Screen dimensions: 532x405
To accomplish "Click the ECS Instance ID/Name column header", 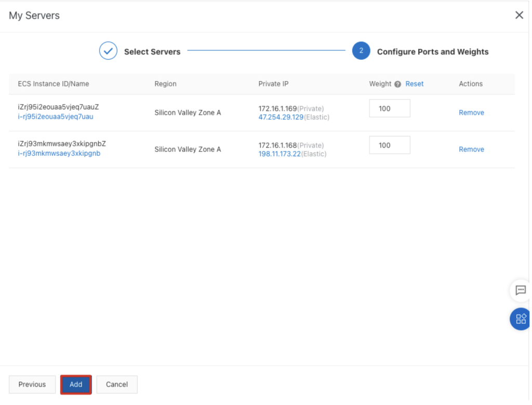I will [x=54, y=84].
